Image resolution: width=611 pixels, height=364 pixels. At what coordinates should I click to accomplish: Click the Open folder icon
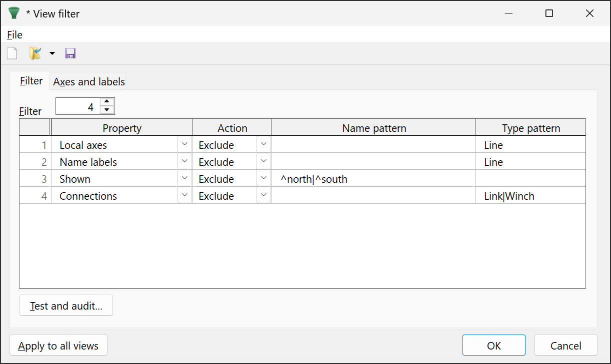pyautogui.click(x=35, y=53)
